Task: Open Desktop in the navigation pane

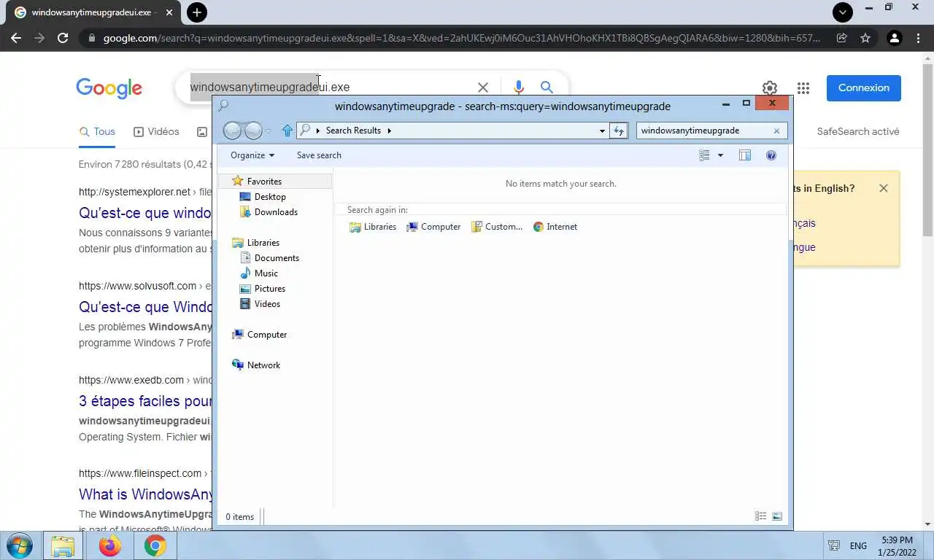Action: pos(270,197)
